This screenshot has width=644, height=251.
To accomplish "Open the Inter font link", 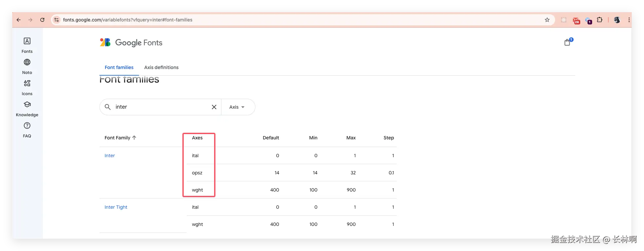I will 110,156.
